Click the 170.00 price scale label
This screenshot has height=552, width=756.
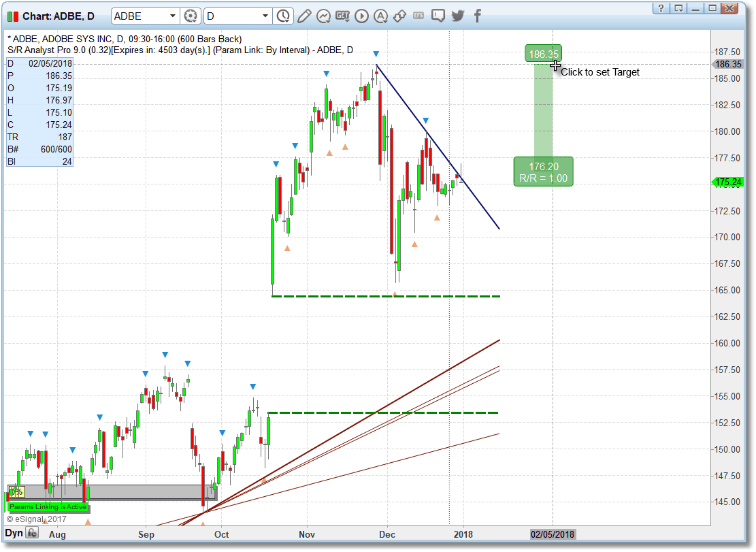coord(727,237)
